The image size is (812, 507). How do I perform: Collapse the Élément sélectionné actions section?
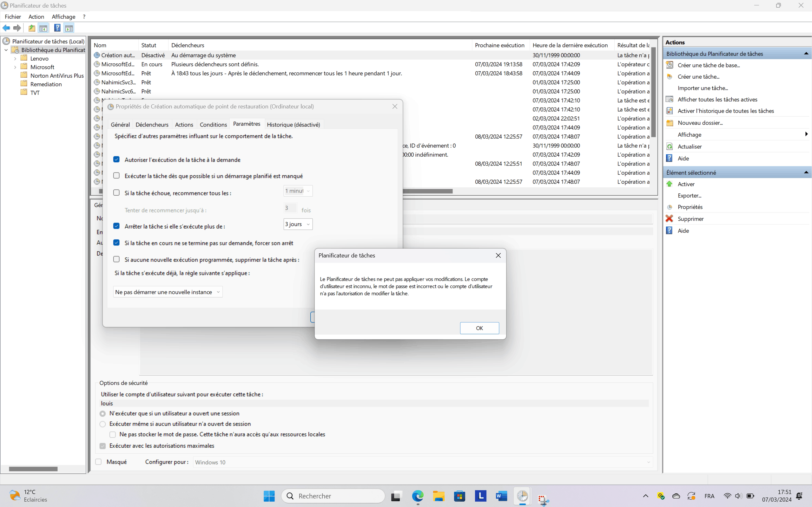click(x=806, y=172)
